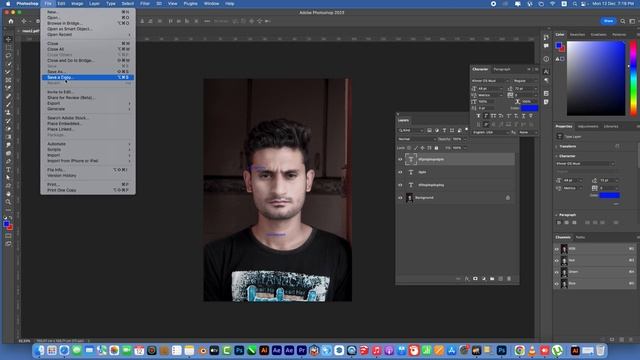Click the search icon near Share button
The image size is (640, 360).
coord(622,21)
